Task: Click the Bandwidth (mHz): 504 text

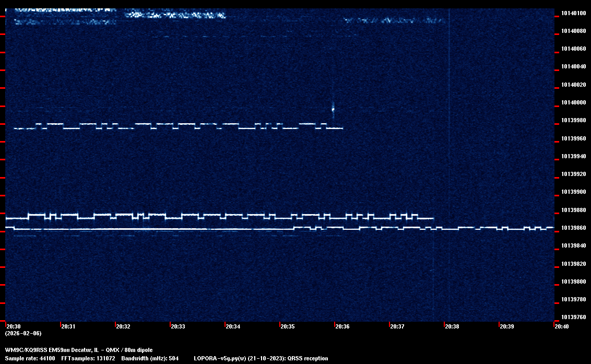Action: pos(150,358)
